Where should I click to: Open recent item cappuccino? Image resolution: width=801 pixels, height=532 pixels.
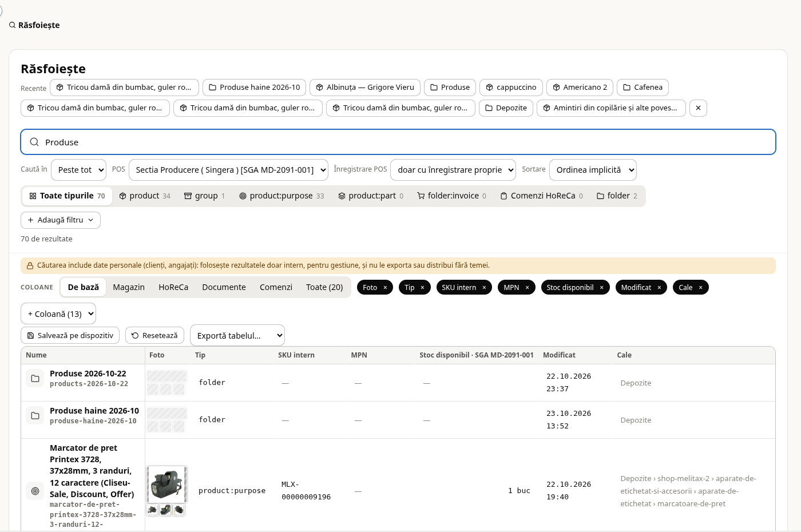(511, 88)
